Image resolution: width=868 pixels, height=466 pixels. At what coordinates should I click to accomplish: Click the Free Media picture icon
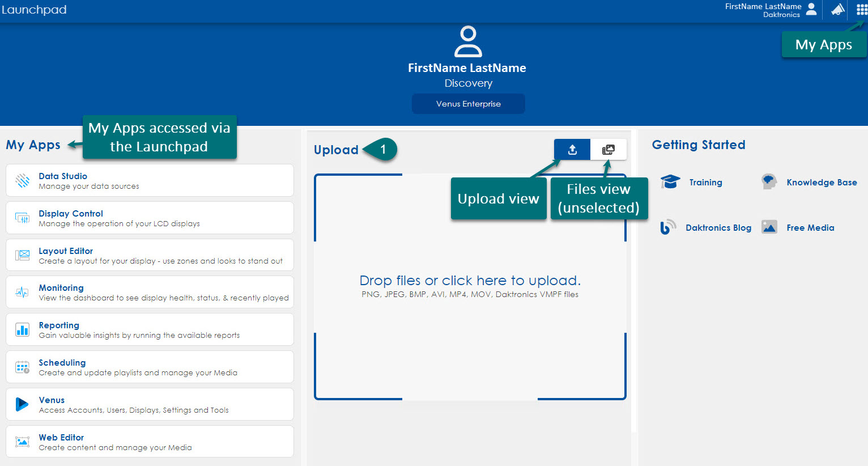click(x=769, y=227)
